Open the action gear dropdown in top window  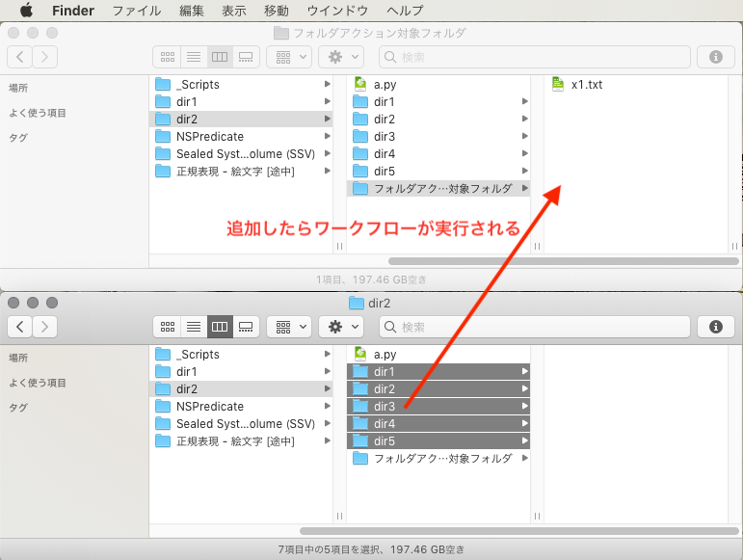point(344,57)
